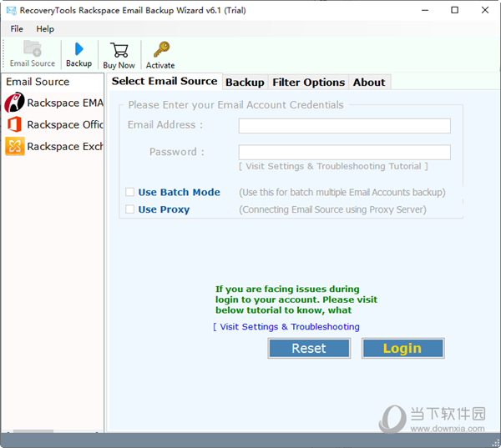Open Buy Now shopping cart icon

coord(119,50)
